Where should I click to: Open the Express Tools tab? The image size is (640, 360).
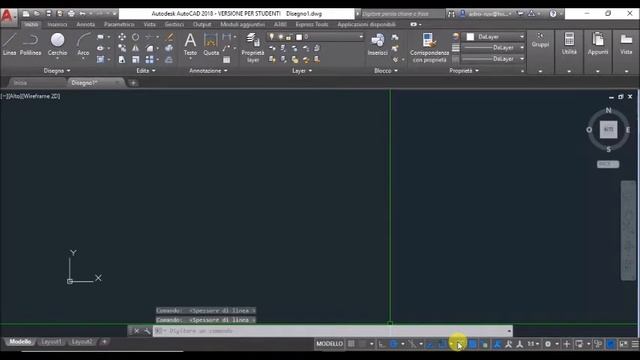(x=311, y=24)
